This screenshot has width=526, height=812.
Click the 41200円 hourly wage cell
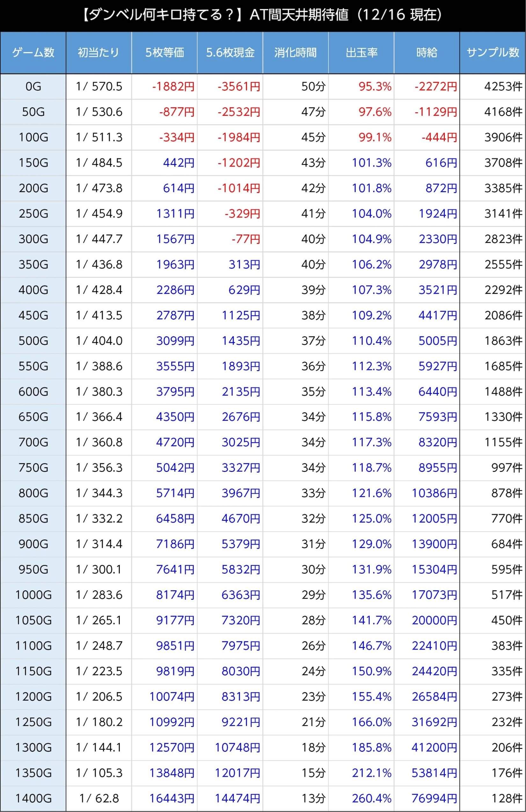[x=427, y=748]
